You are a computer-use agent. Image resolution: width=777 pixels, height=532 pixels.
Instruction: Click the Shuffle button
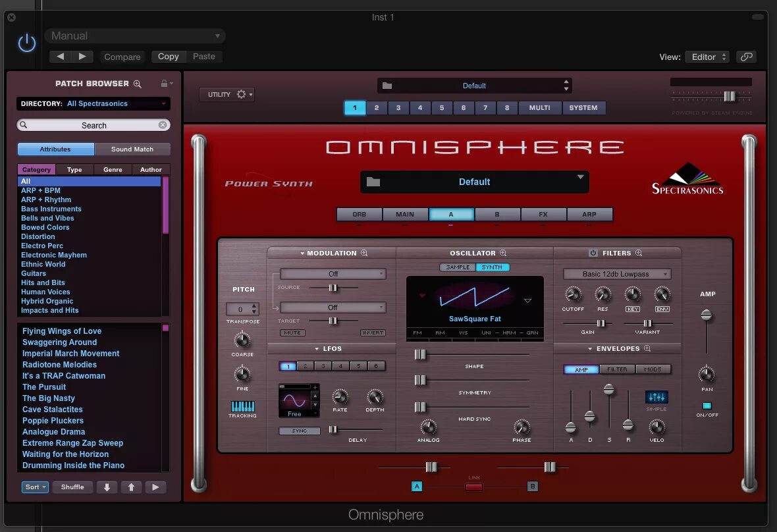(72, 487)
